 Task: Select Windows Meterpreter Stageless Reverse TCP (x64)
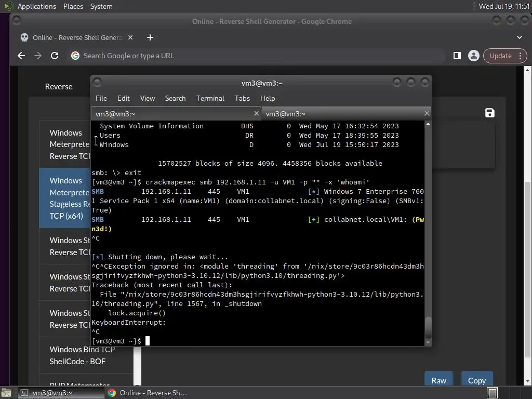pyautogui.click(x=64, y=198)
